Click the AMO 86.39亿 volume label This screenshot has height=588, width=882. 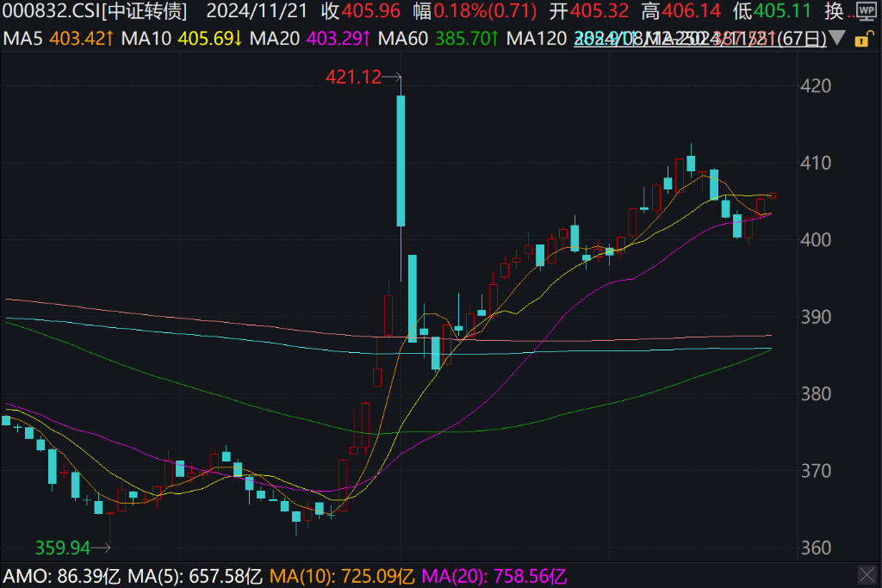click(63, 575)
